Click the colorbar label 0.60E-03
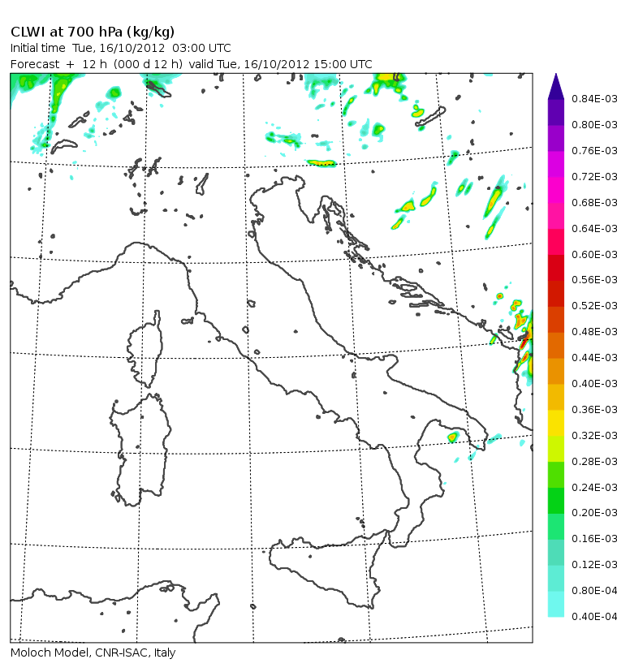The image size is (617, 672). pos(594,255)
